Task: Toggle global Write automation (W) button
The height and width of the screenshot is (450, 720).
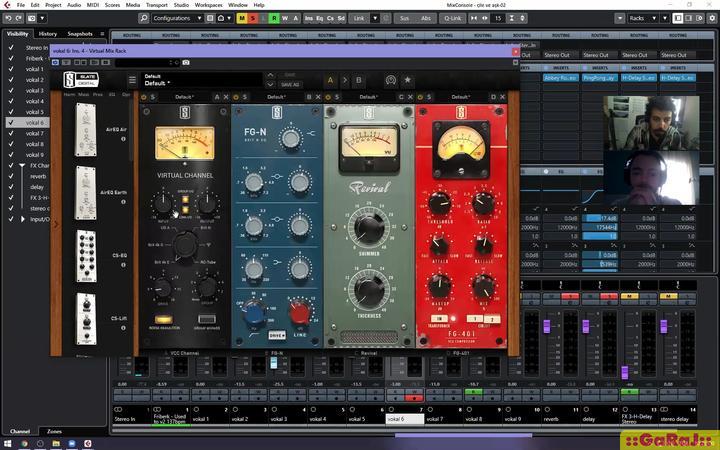Action: tap(285, 18)
